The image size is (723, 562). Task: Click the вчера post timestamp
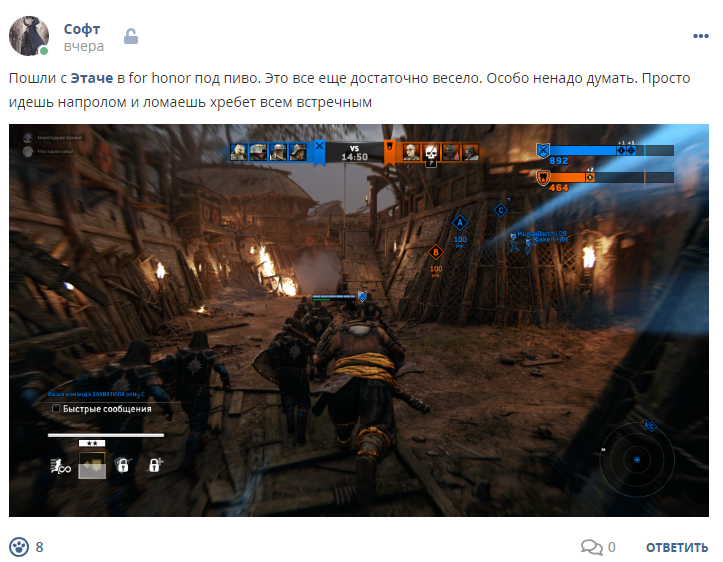coord(83,46)
